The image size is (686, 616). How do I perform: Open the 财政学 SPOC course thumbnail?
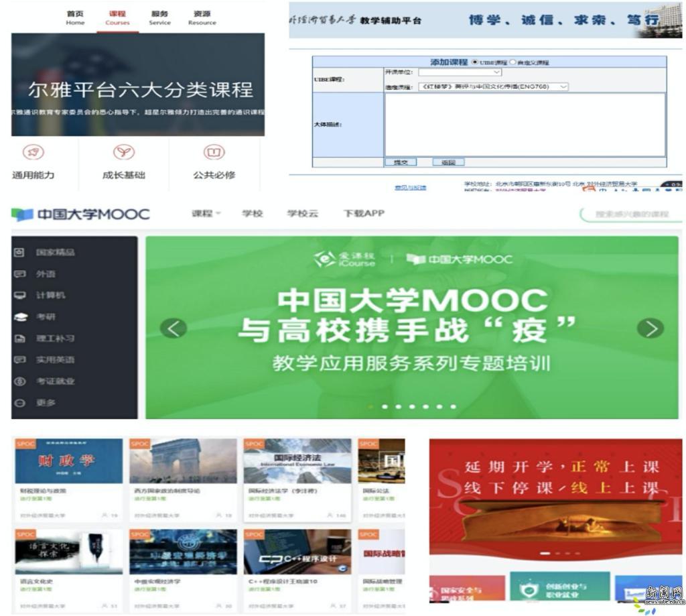click(69, 461)
